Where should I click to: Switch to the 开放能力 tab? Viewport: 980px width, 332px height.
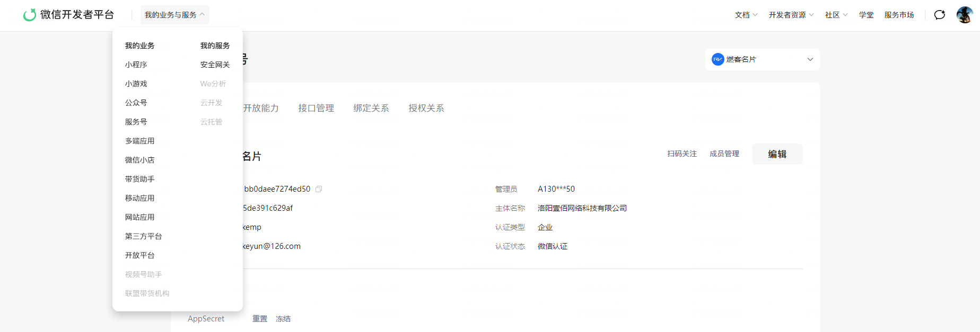(x=261, y=108)
